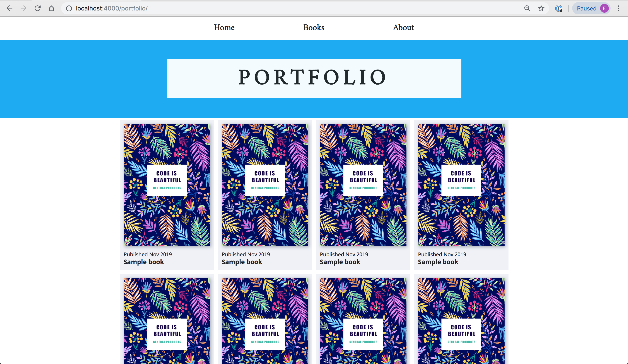
Task: Click the PORTFOLIO header title area
Action: pyautogui.click(x=314, y=78)
